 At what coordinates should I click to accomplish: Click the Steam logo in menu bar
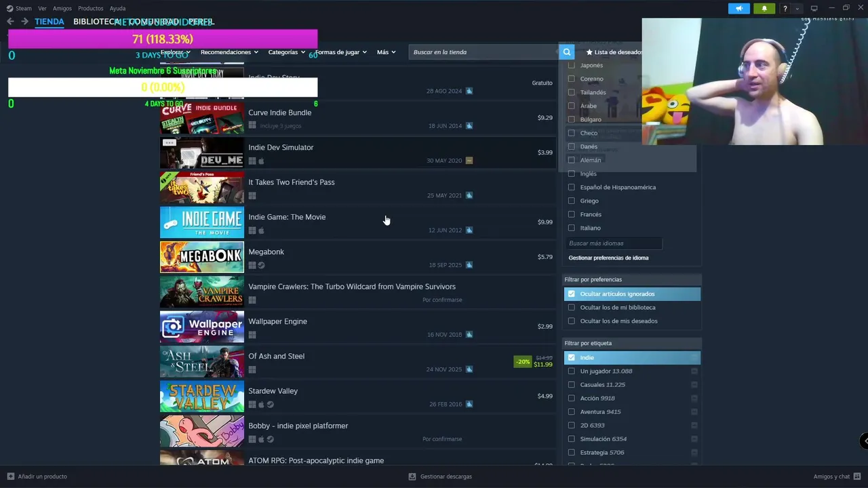(9, 8)
